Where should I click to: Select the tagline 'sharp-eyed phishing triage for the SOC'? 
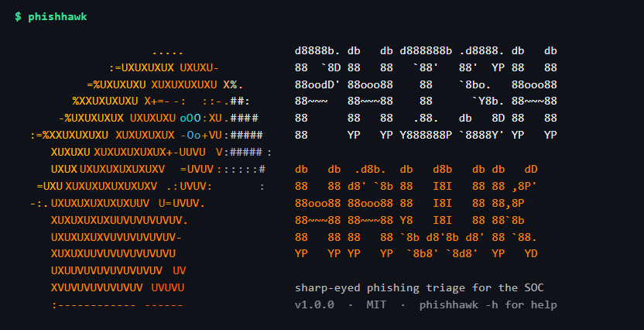420,288
